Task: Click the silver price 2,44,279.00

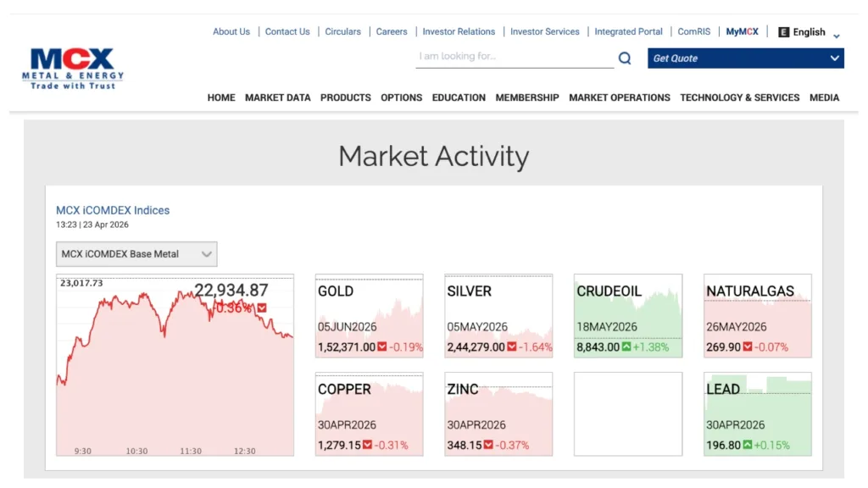Action: click(x=476, y=347)
